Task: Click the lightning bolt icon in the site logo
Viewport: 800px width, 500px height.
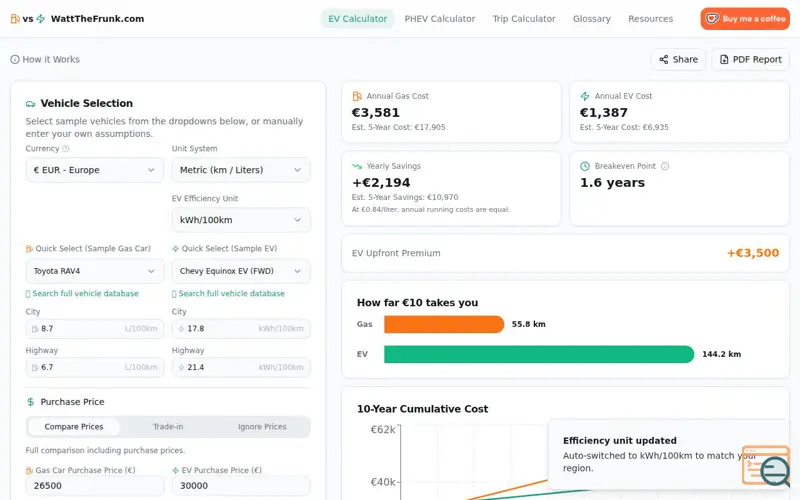Action: 41,19
